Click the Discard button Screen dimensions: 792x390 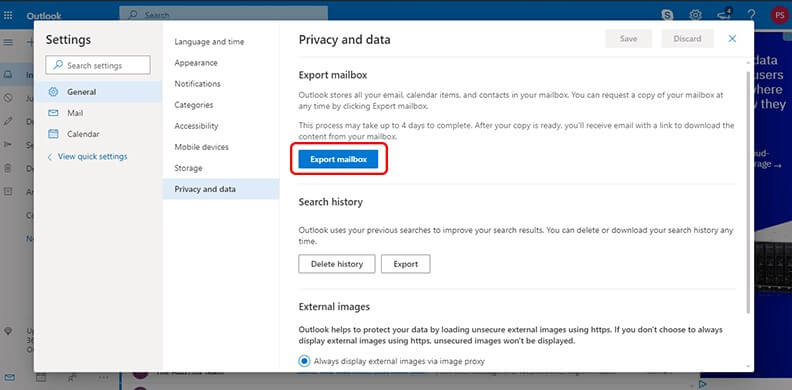click(687, 39)
